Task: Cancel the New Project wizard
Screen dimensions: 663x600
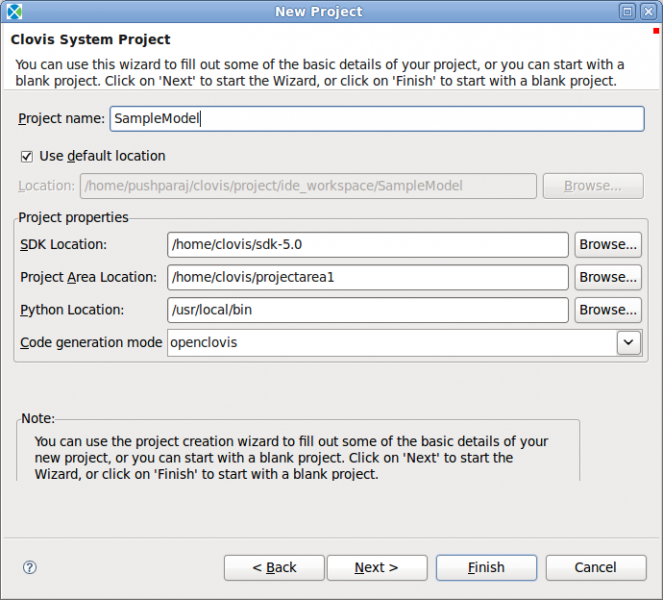Action: pos(596,567)
